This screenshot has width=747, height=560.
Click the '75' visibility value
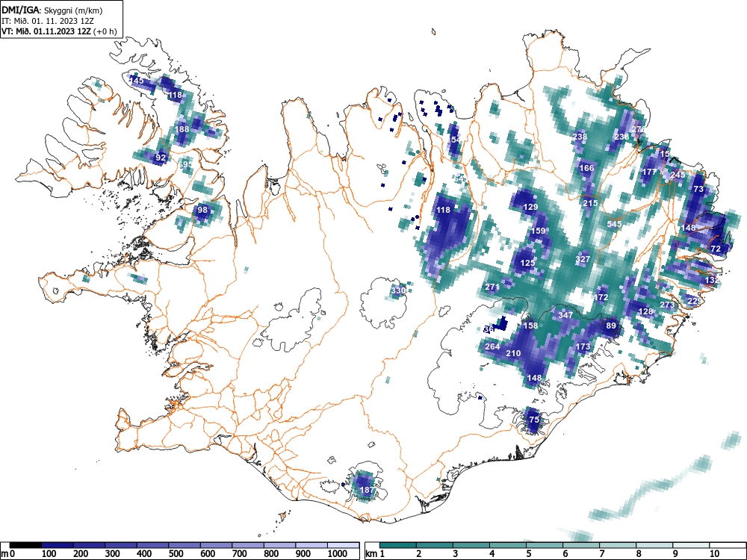pos(534,420)
